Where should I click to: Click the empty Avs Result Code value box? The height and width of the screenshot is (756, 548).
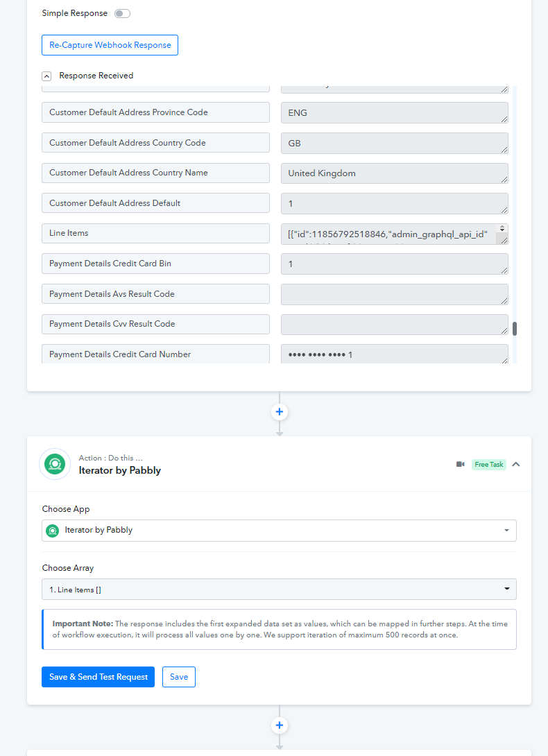click(394, 294)
